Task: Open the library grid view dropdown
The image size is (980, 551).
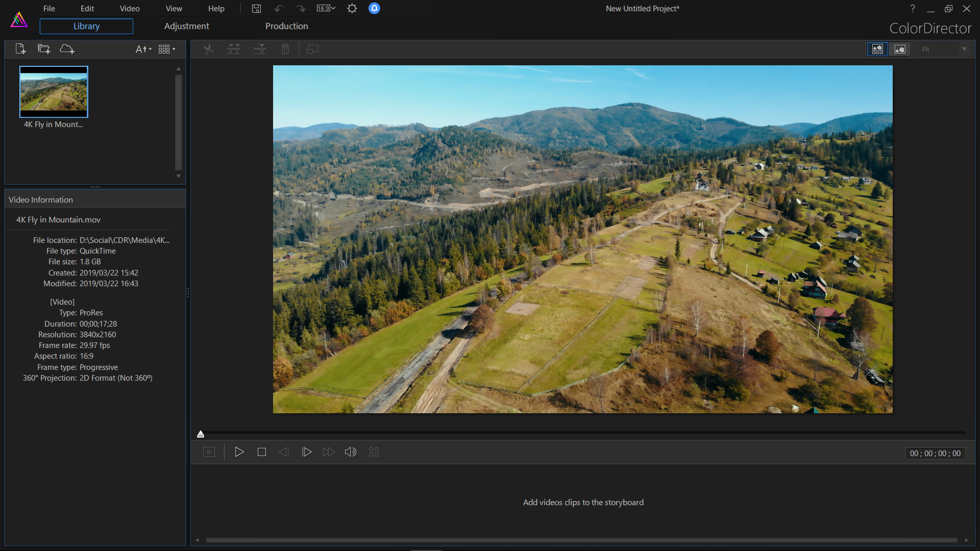Action: [x=166, y=49]
